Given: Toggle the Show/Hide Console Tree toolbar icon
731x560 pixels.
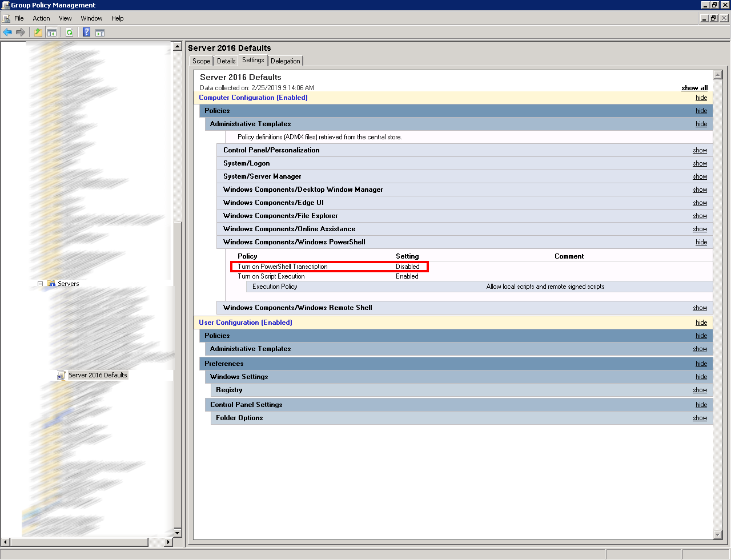Looking at the screenshot, I should click(x=51, y=32).
